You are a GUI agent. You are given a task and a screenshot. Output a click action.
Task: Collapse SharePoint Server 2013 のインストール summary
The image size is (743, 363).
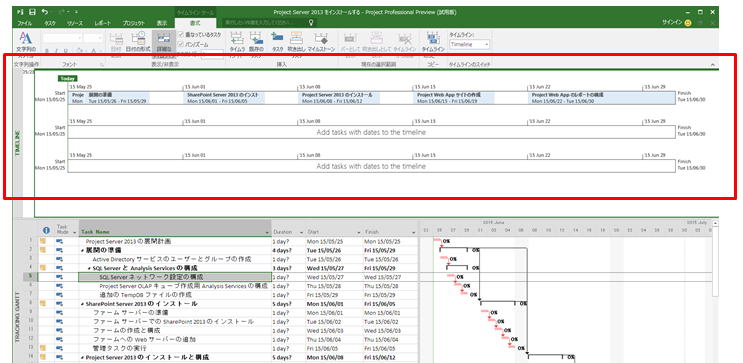tap(83, 303)
